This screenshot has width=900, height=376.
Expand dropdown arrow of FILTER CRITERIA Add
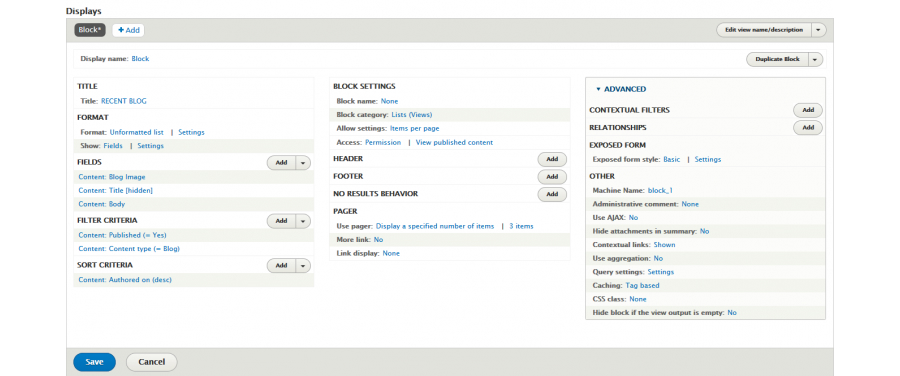[303, 220]
